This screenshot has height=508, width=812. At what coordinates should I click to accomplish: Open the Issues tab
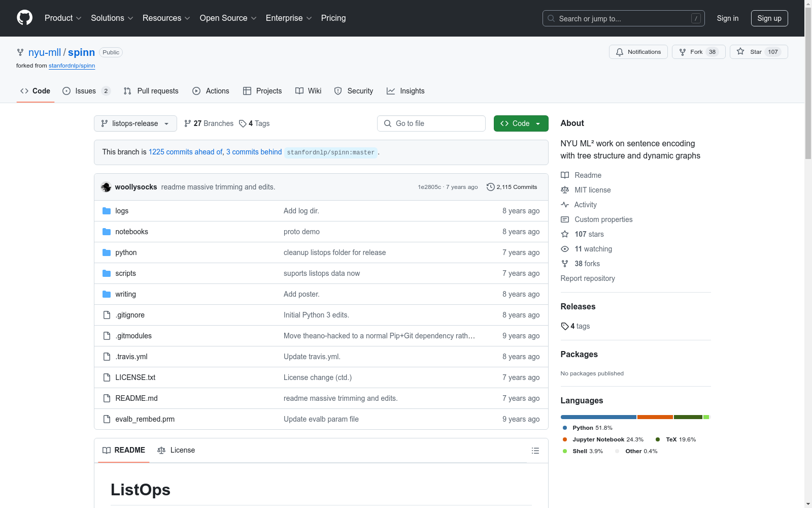tap(86, 91)
